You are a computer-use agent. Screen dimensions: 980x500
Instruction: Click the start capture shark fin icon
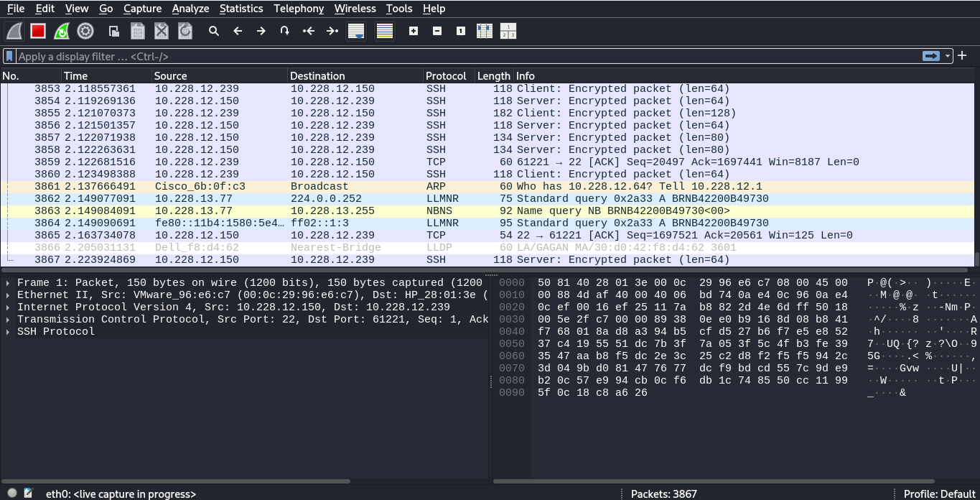click(14, 31)
